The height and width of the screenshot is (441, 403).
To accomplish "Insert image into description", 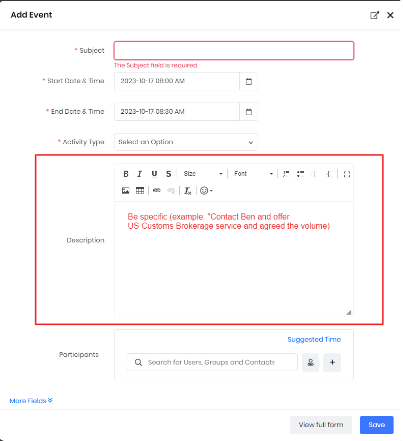I will click(126, 190).
